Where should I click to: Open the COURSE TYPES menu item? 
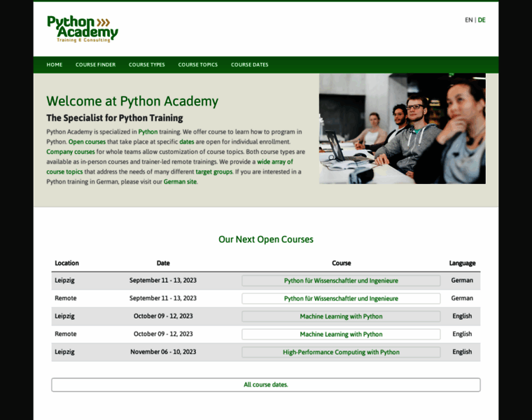(x=146, y=64)
